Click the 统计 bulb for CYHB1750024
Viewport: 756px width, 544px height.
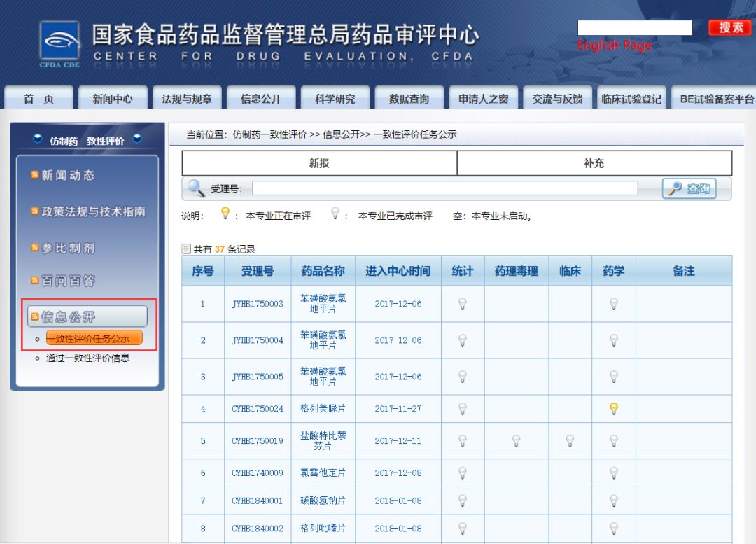[x=463, y=409]
